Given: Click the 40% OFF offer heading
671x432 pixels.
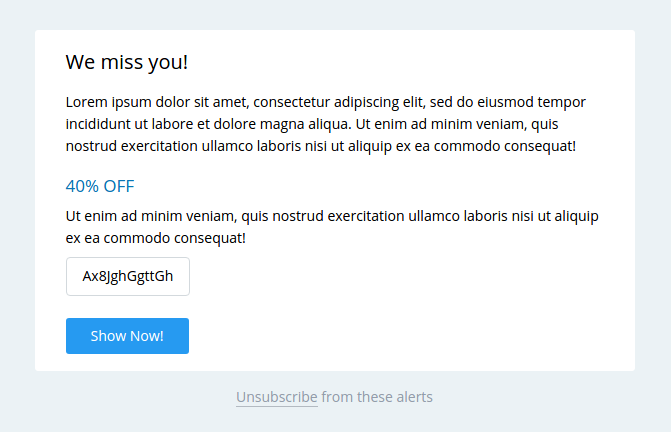Looking at the screenshot, I should pyautogui.click(x=100, y=186).
